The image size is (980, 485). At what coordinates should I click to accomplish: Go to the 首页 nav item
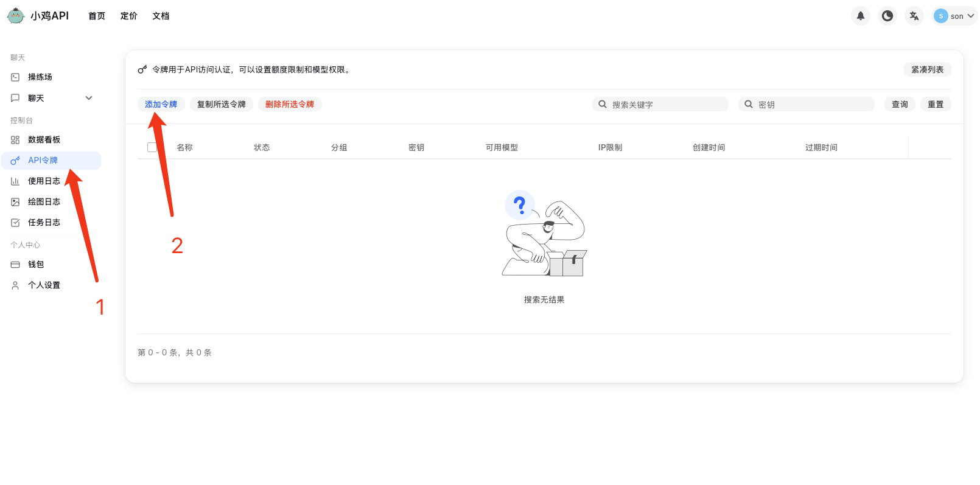97,16
